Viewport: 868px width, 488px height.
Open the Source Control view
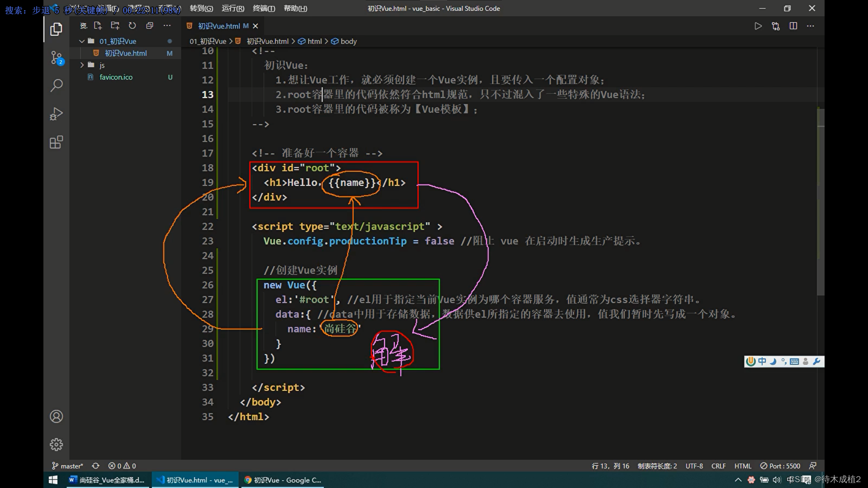(x=56, y=58)
